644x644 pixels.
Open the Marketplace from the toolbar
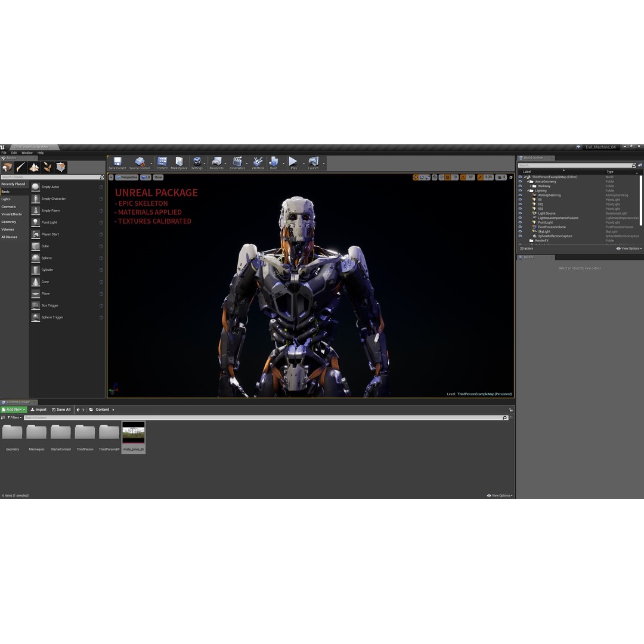[x=179, y=163]
